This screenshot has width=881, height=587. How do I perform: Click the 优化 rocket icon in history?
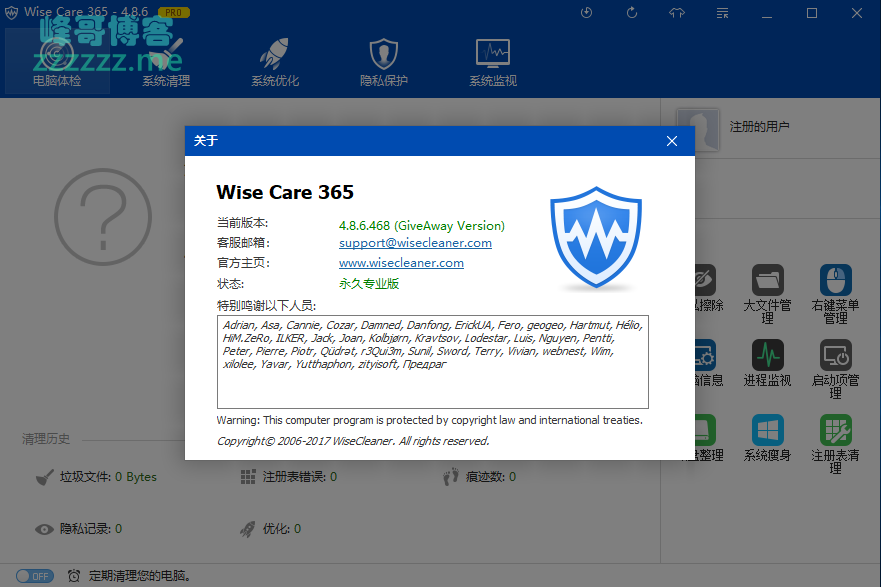(248, 529)
